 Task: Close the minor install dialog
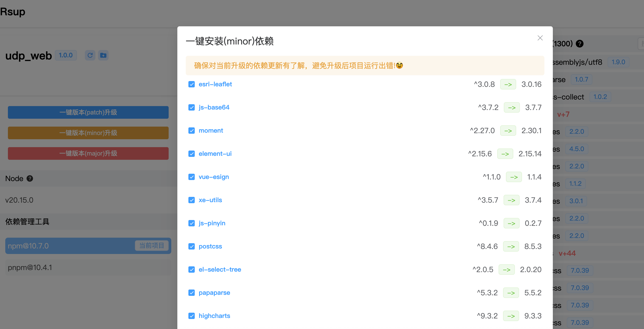coord(540,38)
